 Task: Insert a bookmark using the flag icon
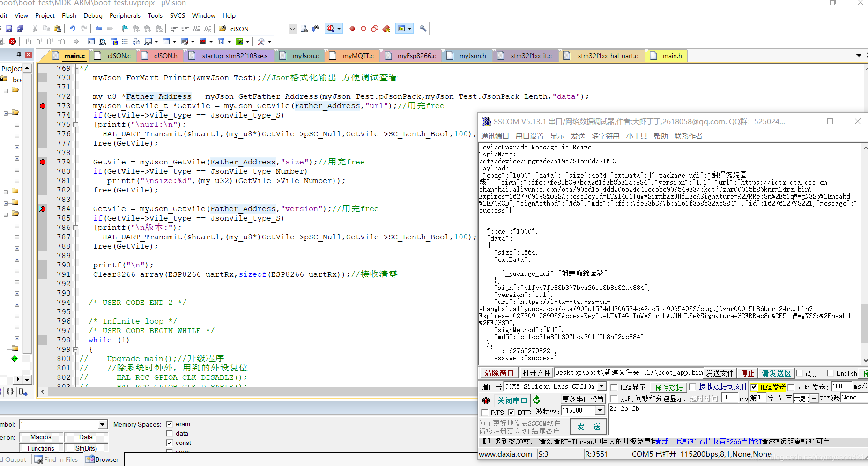point(125,29)
